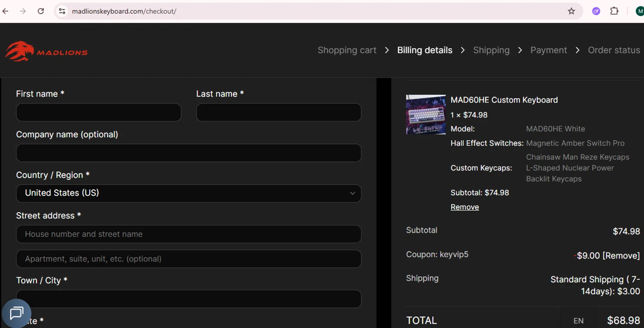
Task: Click the Magnetic Amber Switch Pro text
Action: [x=575, y=143]
